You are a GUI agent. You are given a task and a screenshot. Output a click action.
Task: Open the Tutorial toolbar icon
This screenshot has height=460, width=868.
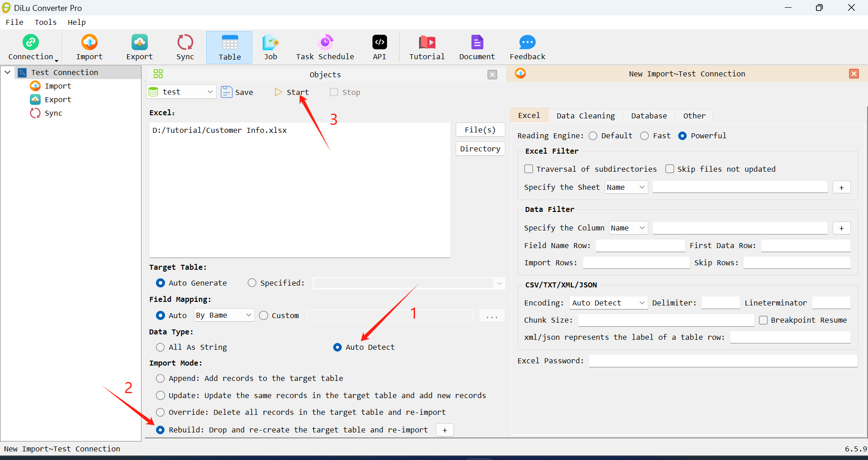click(427, 42)
